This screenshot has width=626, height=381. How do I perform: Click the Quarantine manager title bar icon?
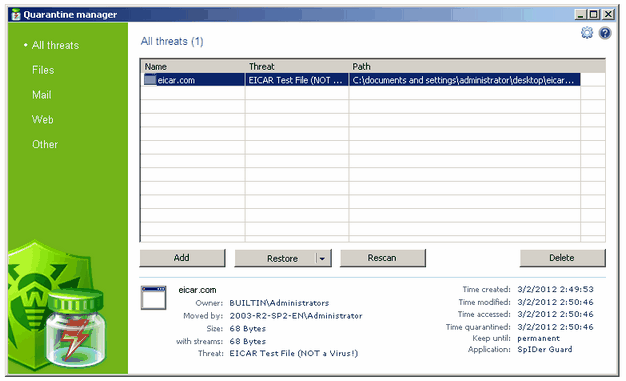tap(16, 15)
